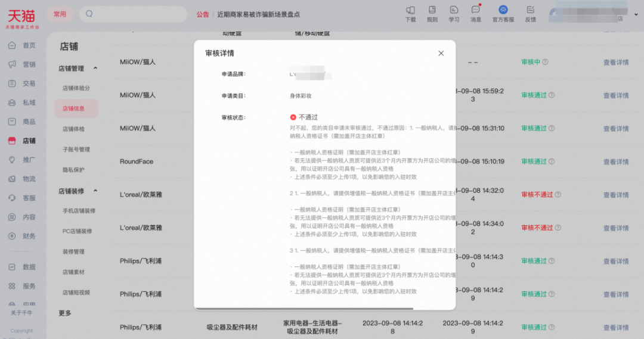The image size is (644, 339).
Task: Close the 审核详情 dialog
Action: tap(441, 53)
